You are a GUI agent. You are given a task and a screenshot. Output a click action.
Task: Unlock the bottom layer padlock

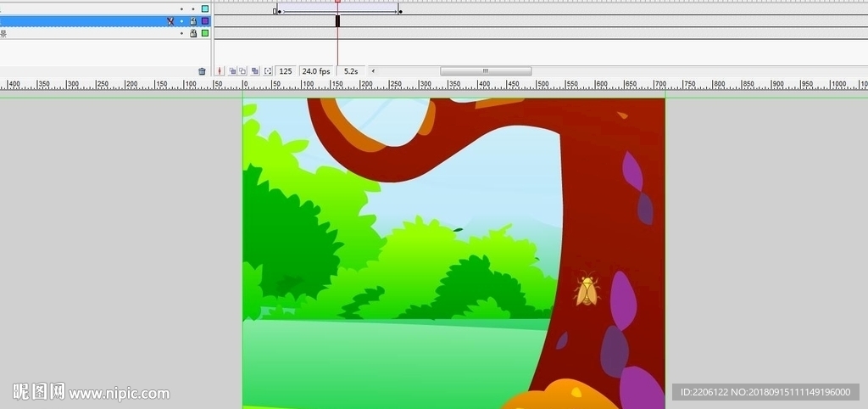[x=193, y=33]
